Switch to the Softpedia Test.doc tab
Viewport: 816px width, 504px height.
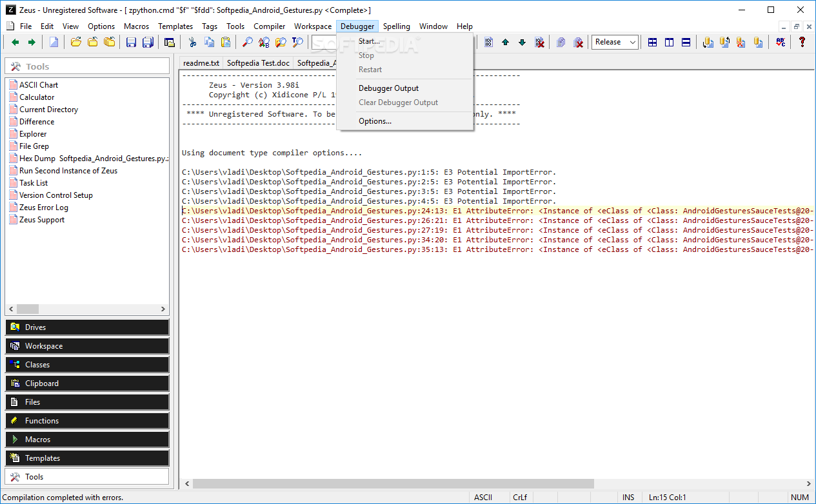click(x=258, y=63)
